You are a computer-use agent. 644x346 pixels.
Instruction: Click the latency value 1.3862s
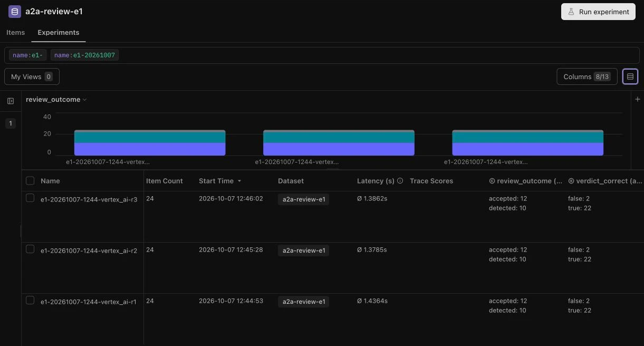(x=372, y=198)
